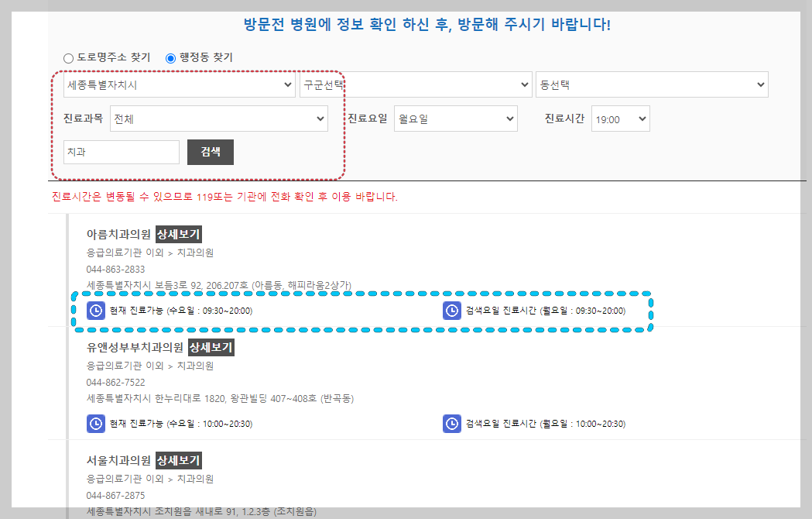Select the 도로명주소 찾기 radio button
This screenshot has width=812, height=519.
pos(67,57)
